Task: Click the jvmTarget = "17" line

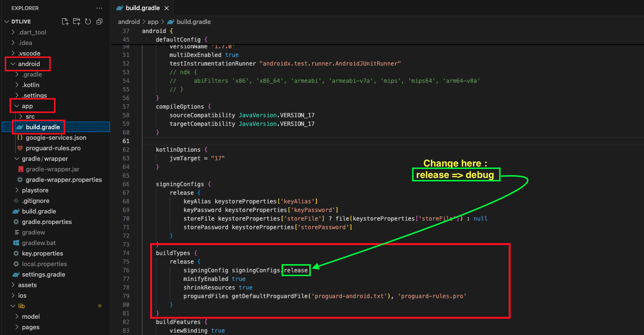Action: [x=197, y=158]
